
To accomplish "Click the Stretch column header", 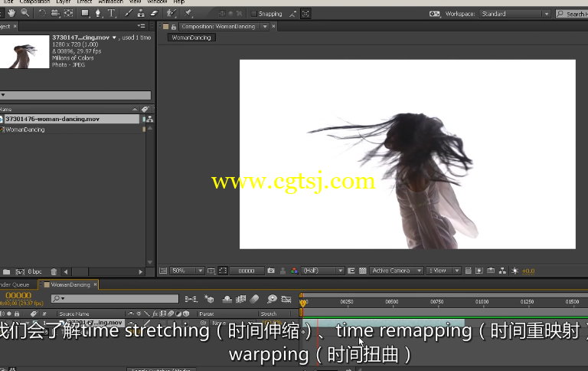I will (269, 314).
